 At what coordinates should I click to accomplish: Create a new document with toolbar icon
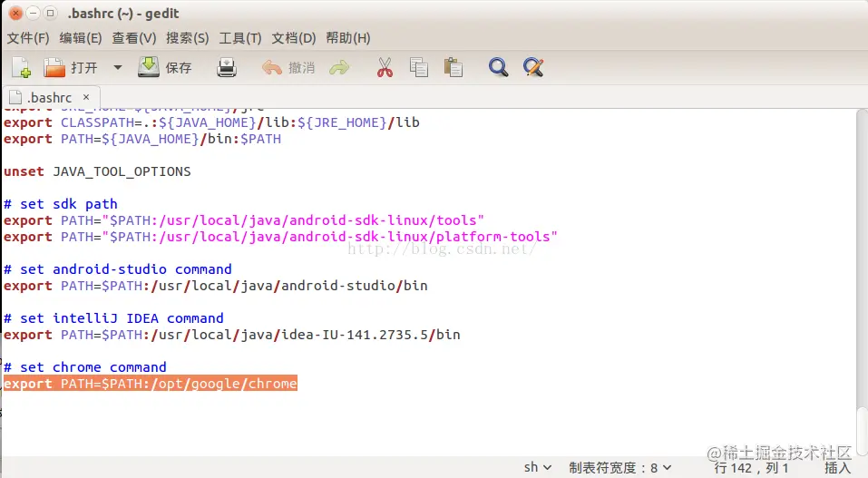(x=21, y=68)
